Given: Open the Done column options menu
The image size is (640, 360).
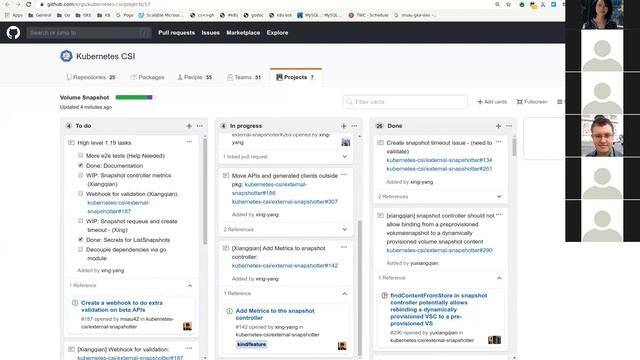Looking at the screenshot, I should coord(509,126).
